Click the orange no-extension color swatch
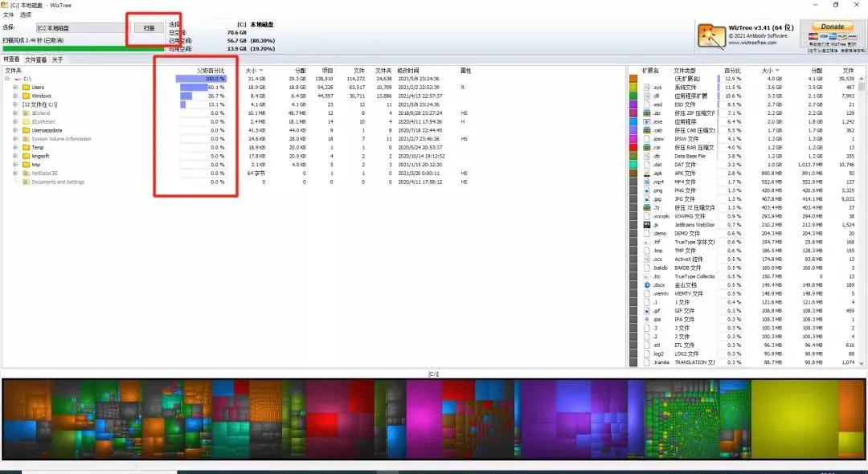This screenshot has width=868, height=474. tap(633, 79)
